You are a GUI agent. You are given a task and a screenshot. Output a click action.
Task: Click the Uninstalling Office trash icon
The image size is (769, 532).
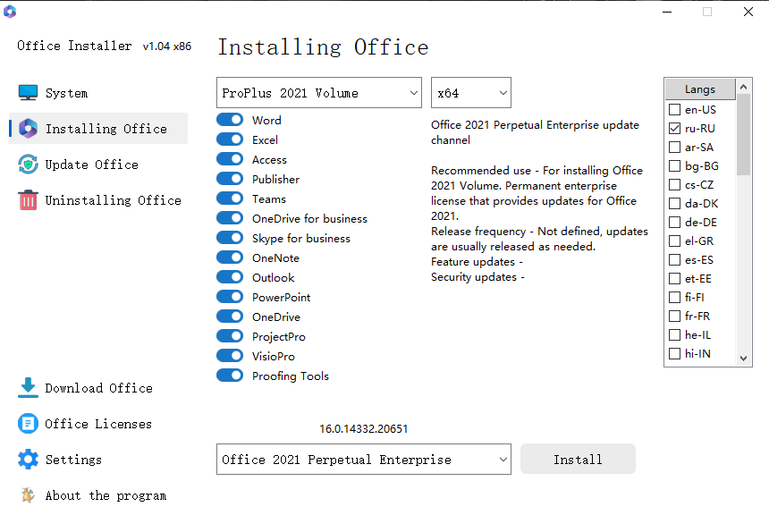26,199
